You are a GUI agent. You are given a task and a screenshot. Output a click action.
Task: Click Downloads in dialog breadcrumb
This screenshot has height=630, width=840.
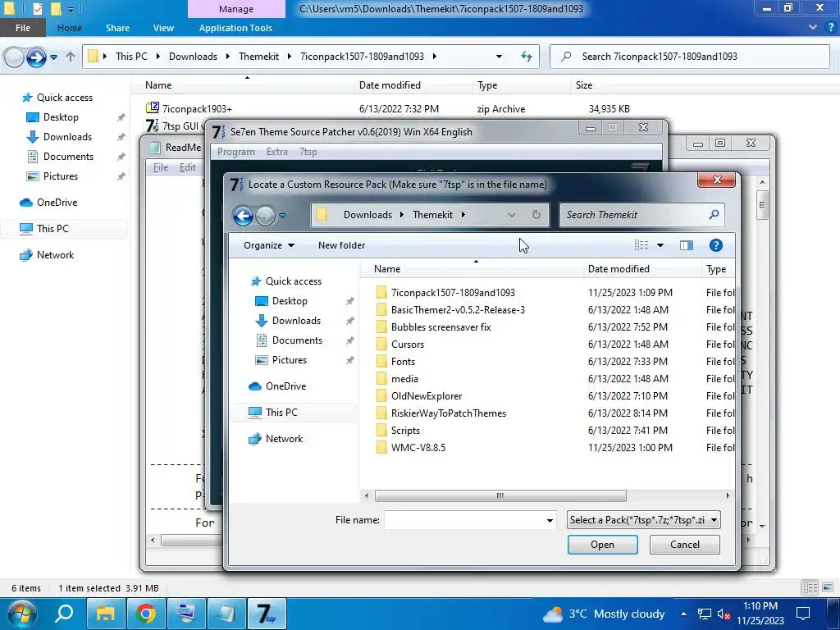pos(367,215)
